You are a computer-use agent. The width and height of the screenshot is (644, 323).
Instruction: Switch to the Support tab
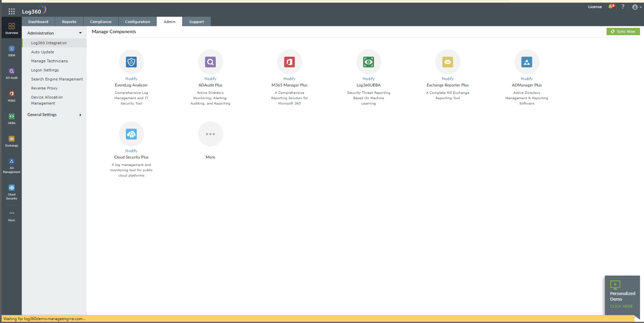(197, 22)
